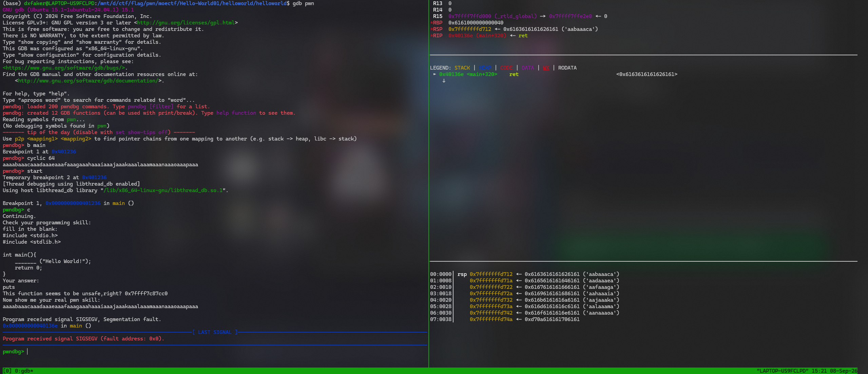The width and height of the screenshot is (868, 374).
Task: Click the R15 _rtld_global address
Action: point(493,16)
